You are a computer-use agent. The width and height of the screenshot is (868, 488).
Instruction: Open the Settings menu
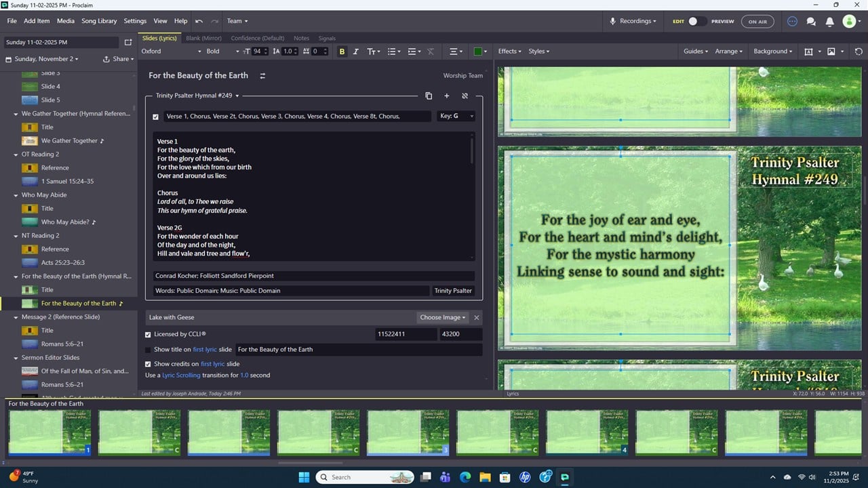(x=135, y=21)
